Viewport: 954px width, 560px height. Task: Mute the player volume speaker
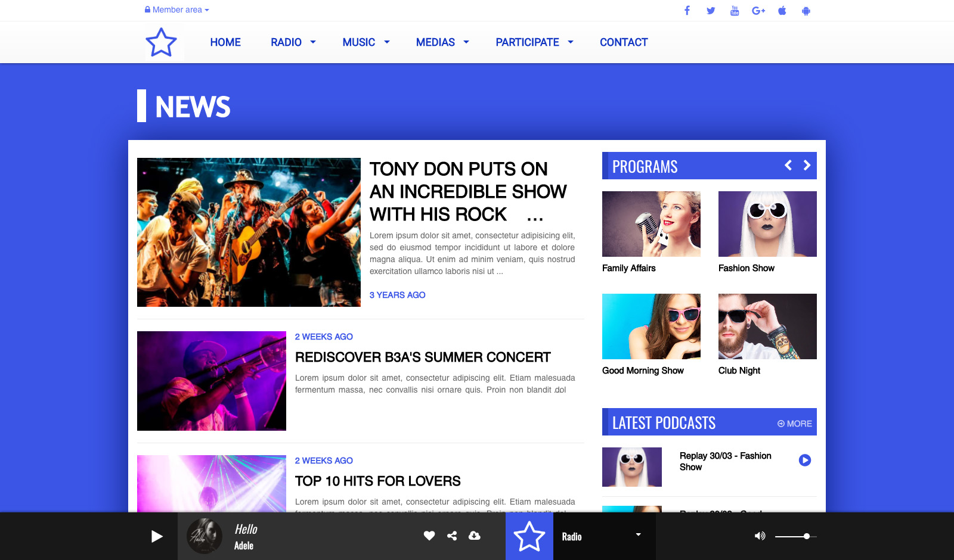click(x=760, y=536)
